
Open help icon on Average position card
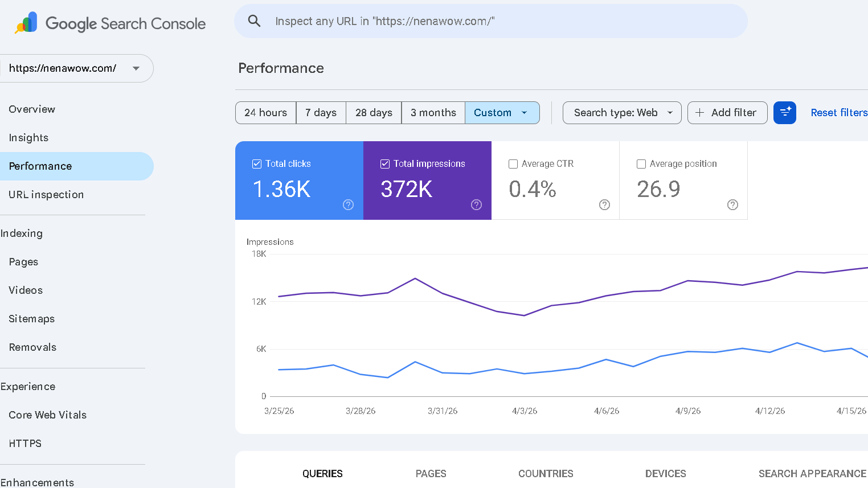coord(732,205)
